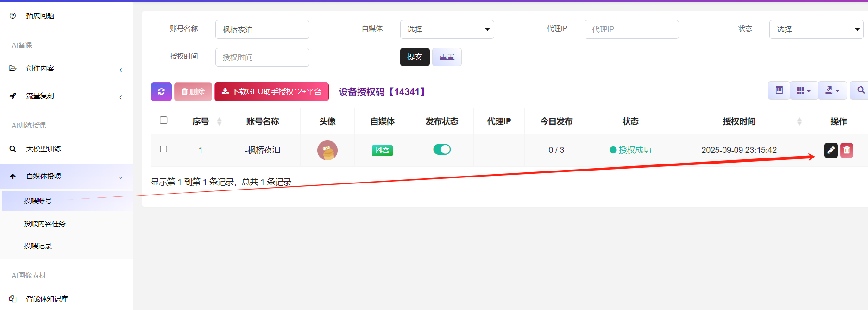Check the select-all checkbox in table header
Screen dimensions: 868x310
[164, 120]
